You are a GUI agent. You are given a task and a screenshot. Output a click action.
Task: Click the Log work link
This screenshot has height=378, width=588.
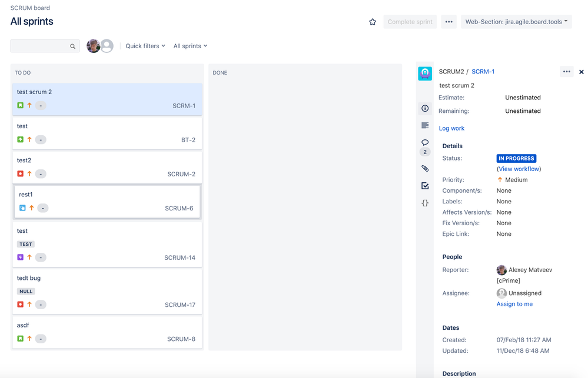click(451, 128)
